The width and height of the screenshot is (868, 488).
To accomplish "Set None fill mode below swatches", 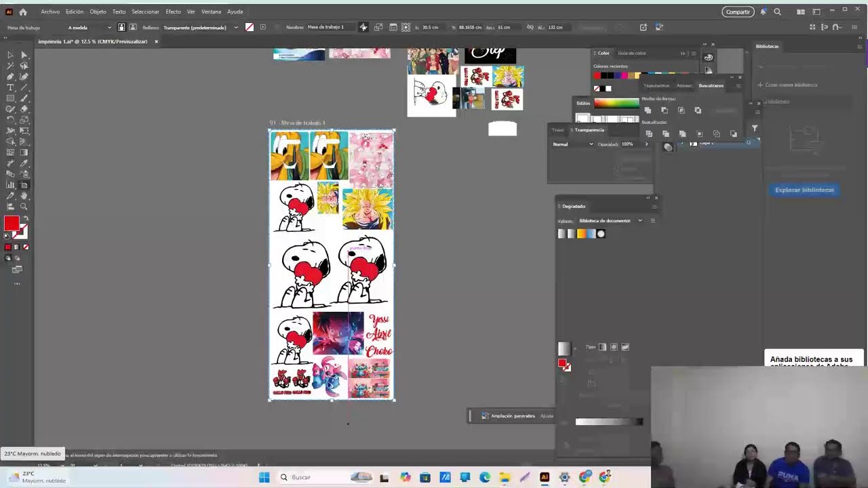I will coord(26,247).
